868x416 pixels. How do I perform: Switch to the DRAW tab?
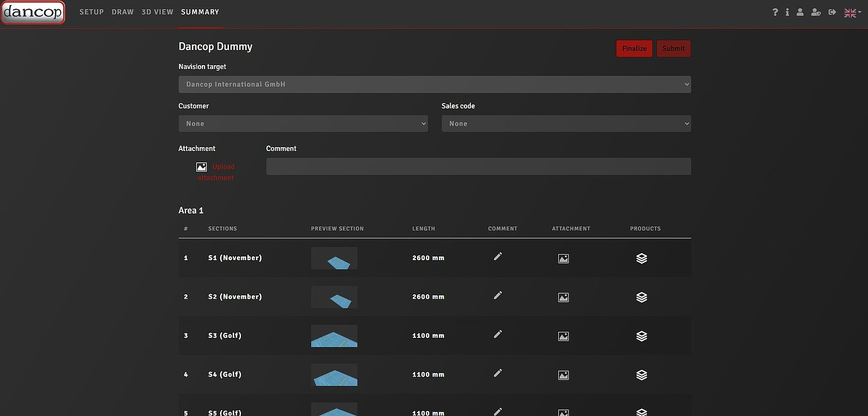click(123, 12)
